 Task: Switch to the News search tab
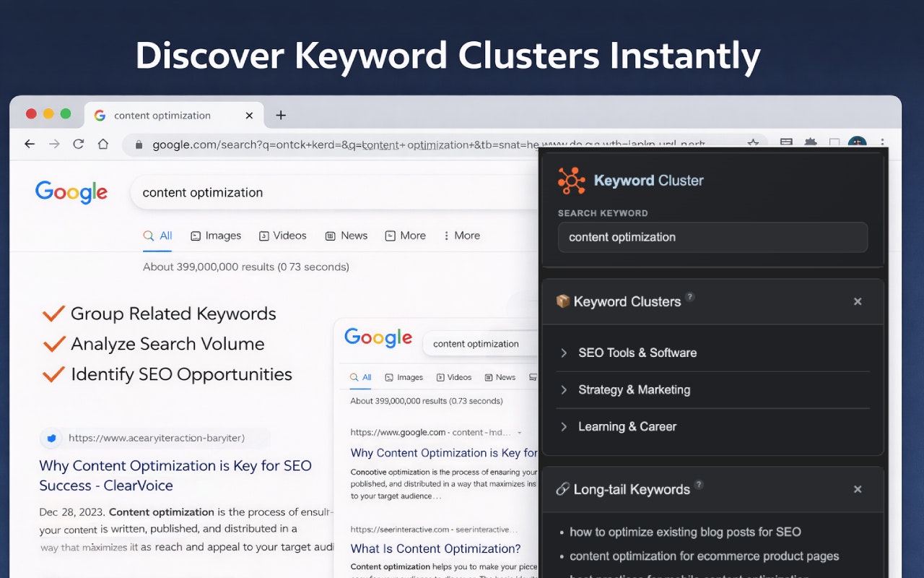coord(346,236)
